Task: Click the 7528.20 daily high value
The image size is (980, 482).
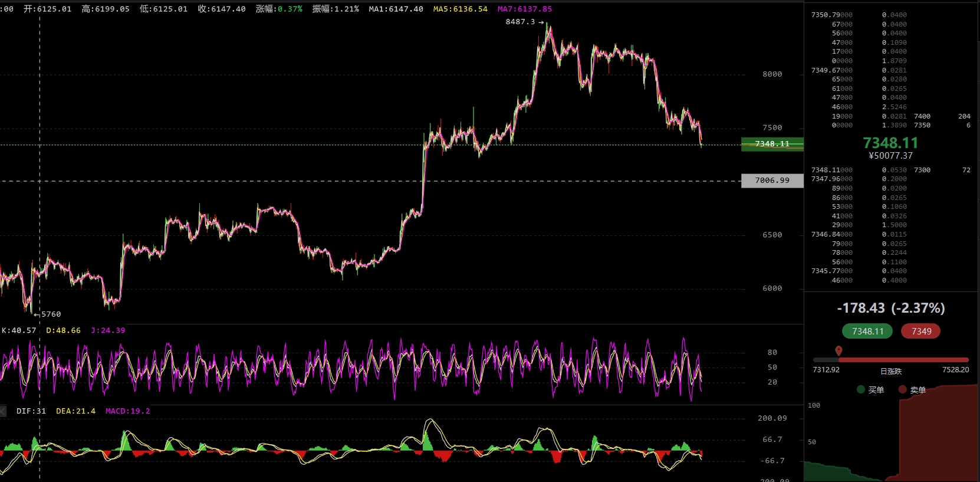Action: [956, 370]
